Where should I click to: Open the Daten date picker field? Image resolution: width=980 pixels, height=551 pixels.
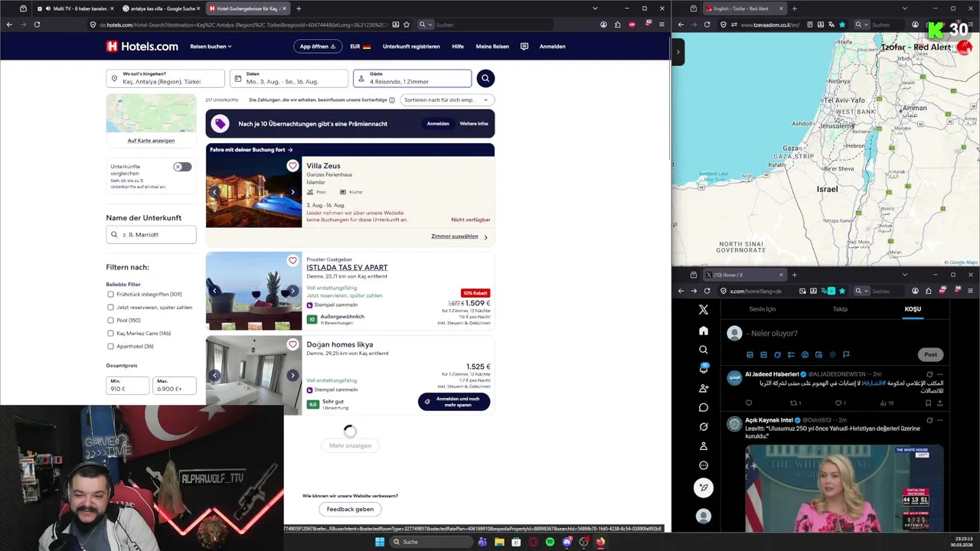tap(289, 78)
